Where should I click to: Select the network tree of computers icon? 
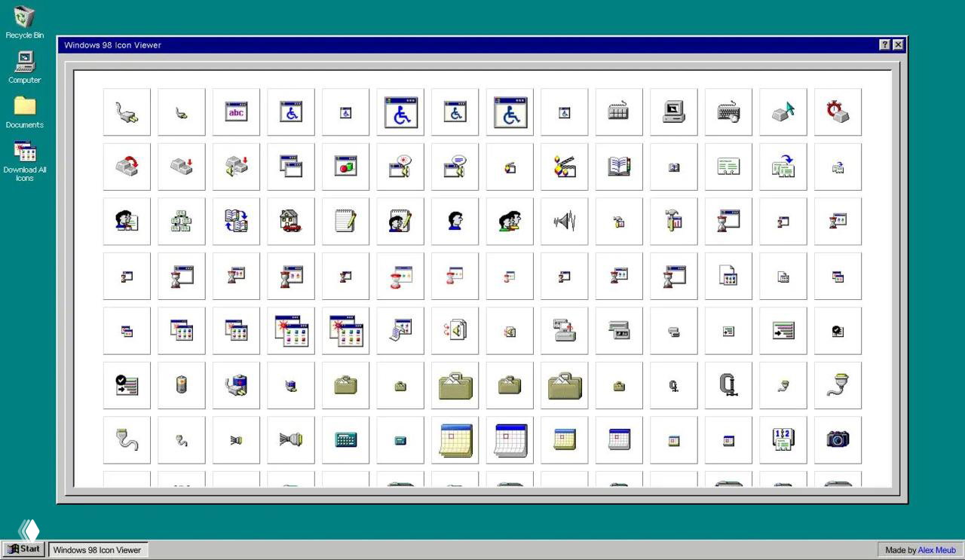(182, 222)
